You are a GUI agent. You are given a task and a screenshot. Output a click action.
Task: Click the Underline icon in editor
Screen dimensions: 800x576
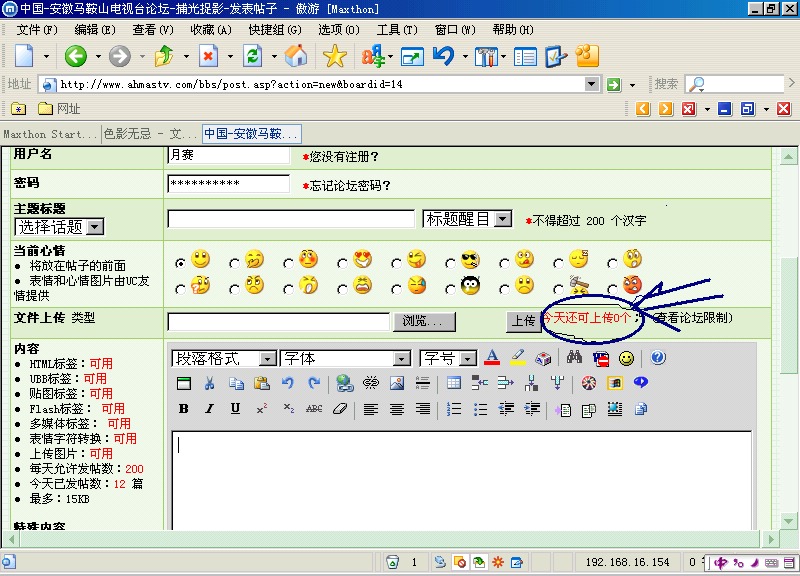(235, 409)
